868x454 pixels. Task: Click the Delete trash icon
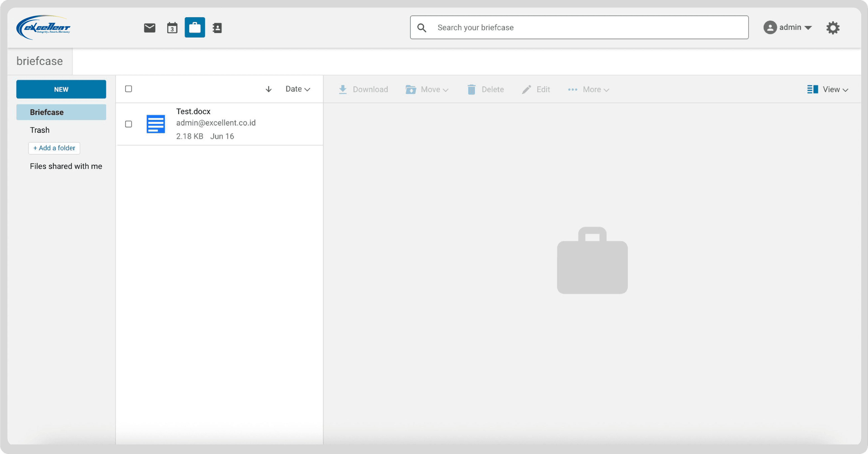click(x=471, y=89)
